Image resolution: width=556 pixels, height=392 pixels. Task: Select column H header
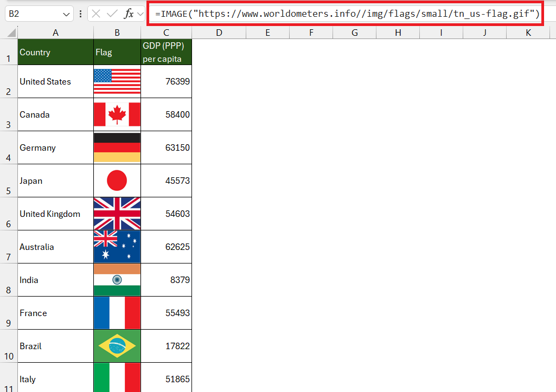point(398,33)
